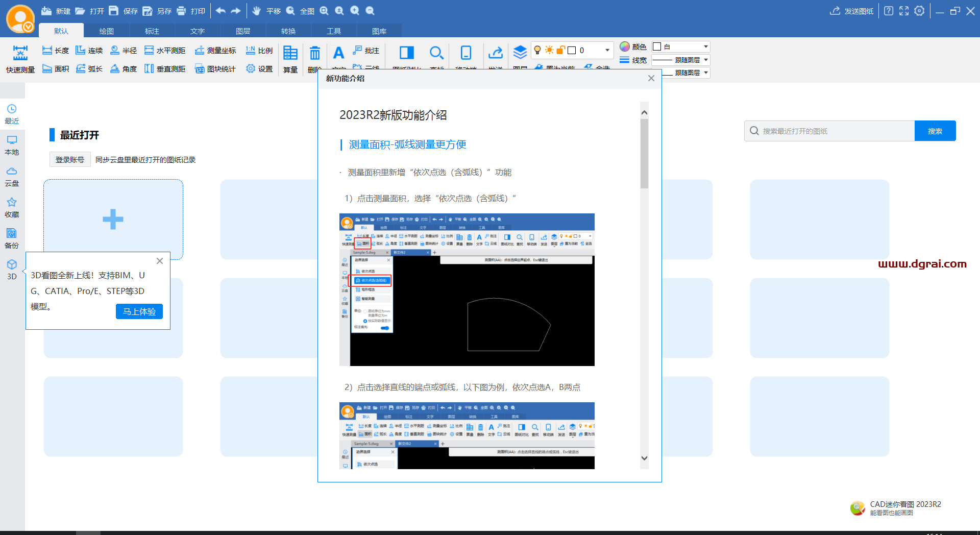Select the arc length (弧长) tool

[x=89, y=68]
